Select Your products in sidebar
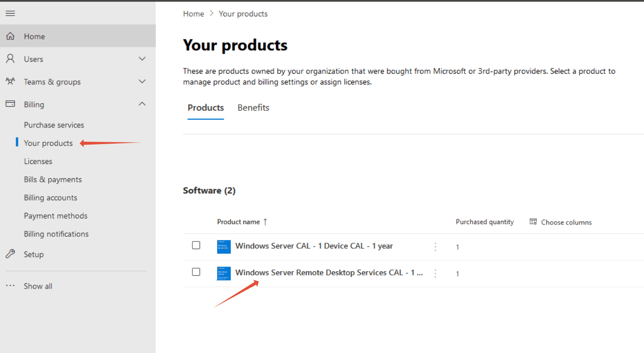 (48, 143)
